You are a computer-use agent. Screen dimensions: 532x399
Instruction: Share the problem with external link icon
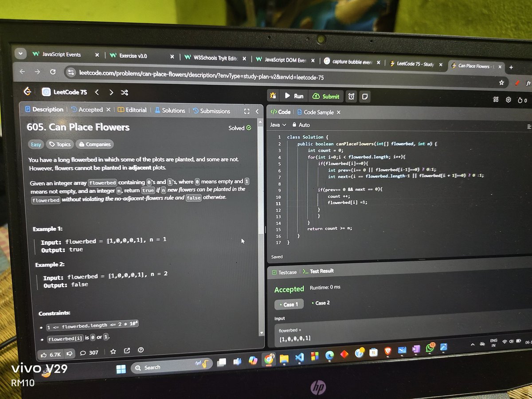[x=127, y=351]
